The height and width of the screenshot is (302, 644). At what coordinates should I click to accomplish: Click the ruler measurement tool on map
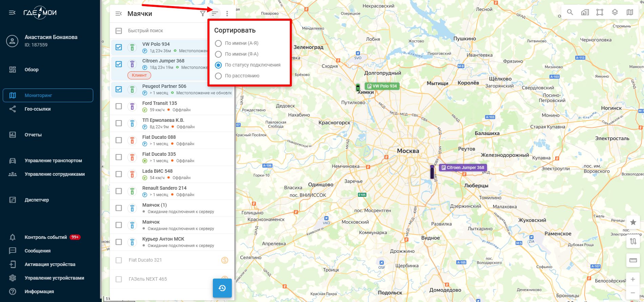[633, 260]
